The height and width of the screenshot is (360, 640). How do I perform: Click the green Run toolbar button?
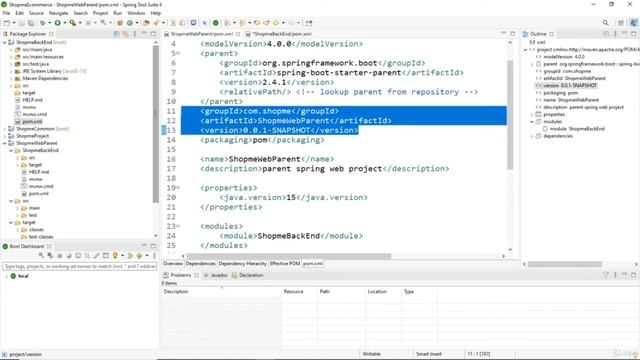[x=58, y=23]
